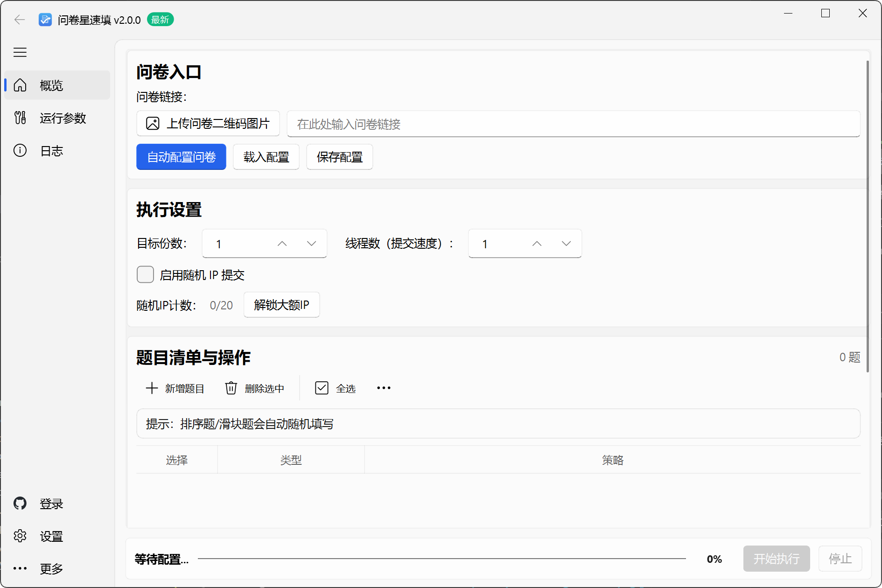Toggle the select-all checkbox icon
Viewport: 882px width, 588px height.
tap(322, 388)
